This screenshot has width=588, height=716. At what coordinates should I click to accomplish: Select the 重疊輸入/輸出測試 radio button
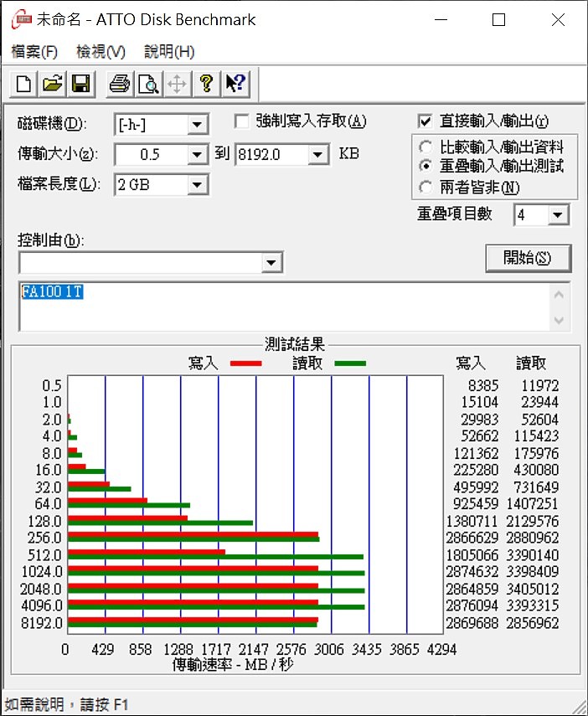pyautogui.click(x=426, y=166)
